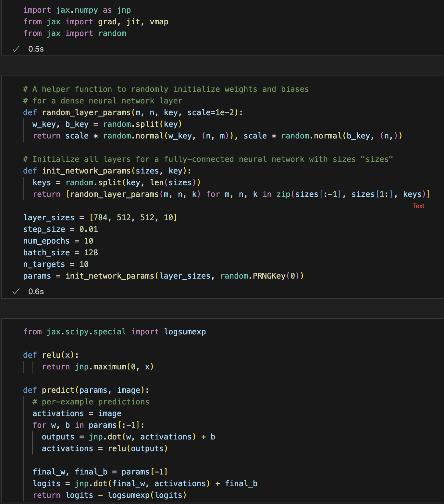Click the red "Text" label
The width and height of the screenshot is (444, 504).
418,206
